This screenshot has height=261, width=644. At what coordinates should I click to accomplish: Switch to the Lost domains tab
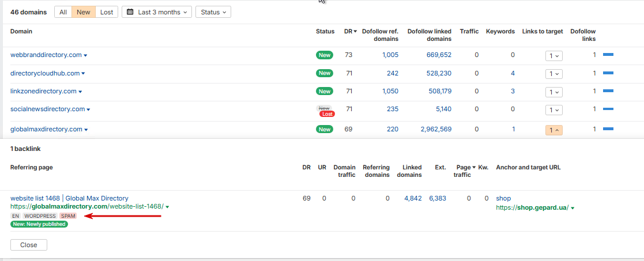(107, 12)
